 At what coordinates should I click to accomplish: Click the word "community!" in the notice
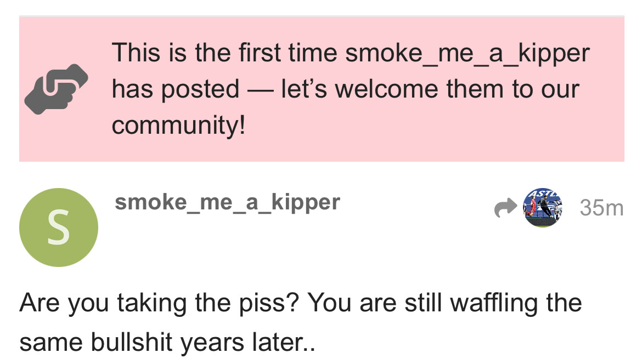coord(179,126)
